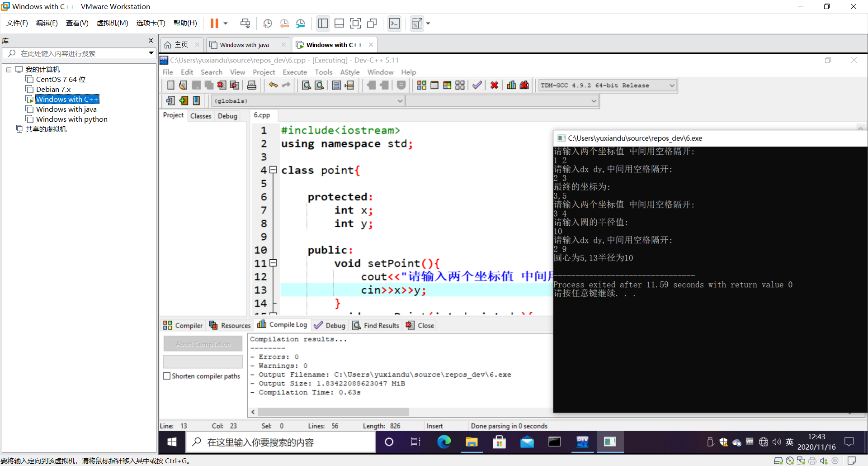Collapse class point fold marker at line 4
The width and height of the screenshot is (868, 466).
click(x=273, y=170)
